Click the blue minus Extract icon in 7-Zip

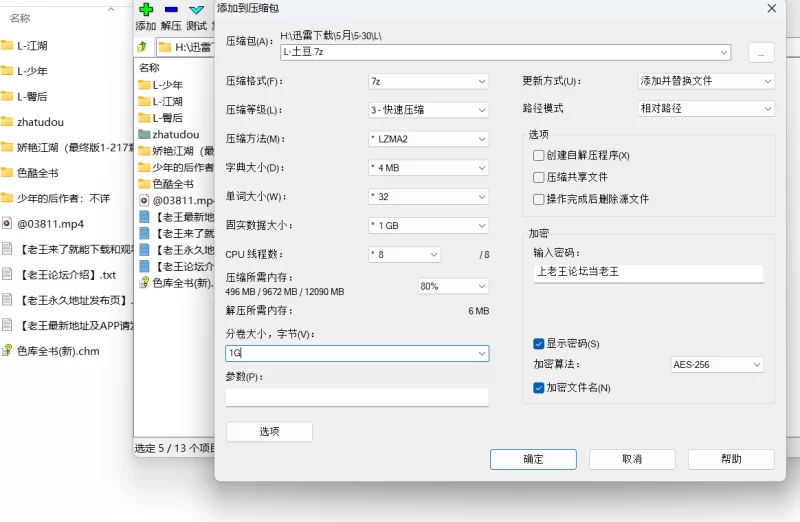click(171, 9)
